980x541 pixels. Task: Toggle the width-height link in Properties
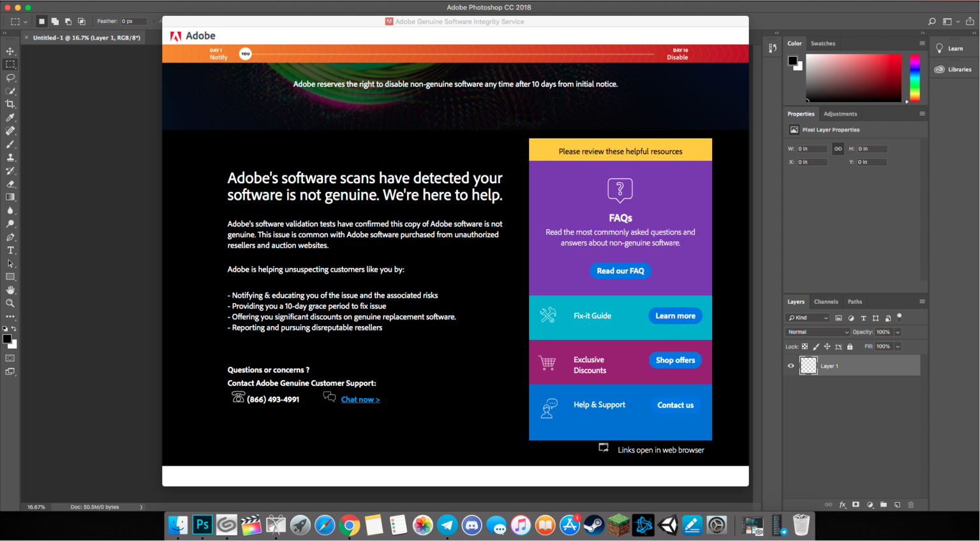point(838,149)
